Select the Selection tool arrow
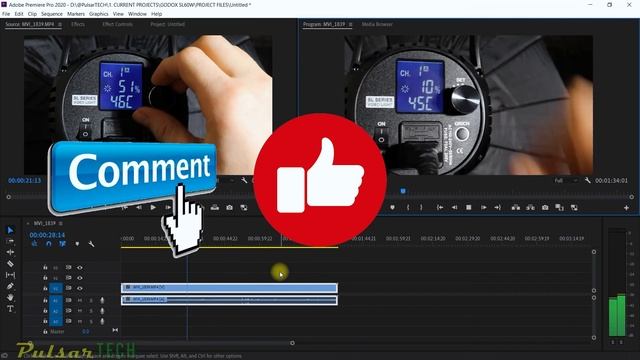Image resolution: width=640 pixels, height=360 pixels. click(x=11, y=230)
